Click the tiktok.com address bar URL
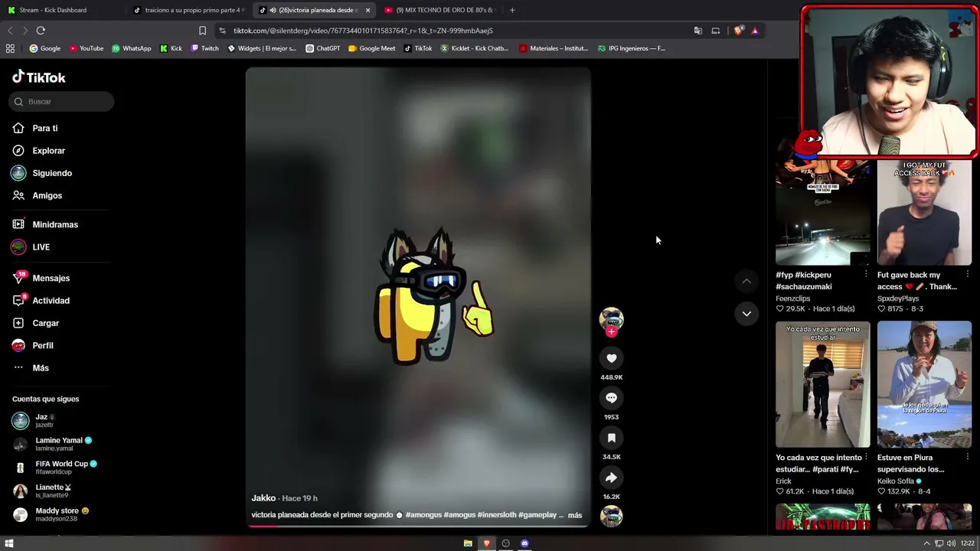 tap(363, 31)
